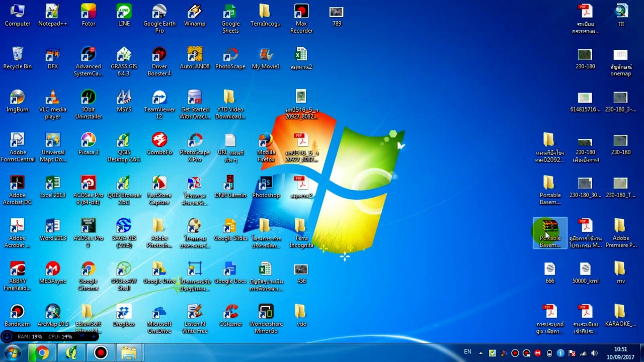The image size is (644, 362).
Task: Launch ArcMap 10.5 desktop icon
Action: [x=53, y=315]
